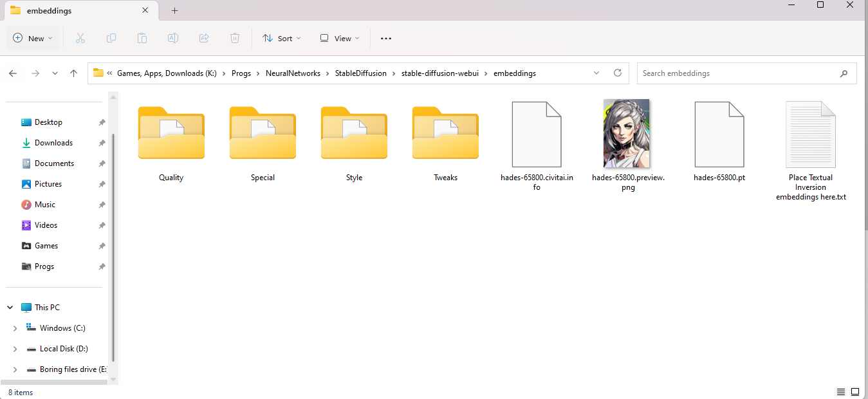The width and height of the screenshot is (868, 399).
Task: Open Desktop in the sidebar
Action: (48, 122)
